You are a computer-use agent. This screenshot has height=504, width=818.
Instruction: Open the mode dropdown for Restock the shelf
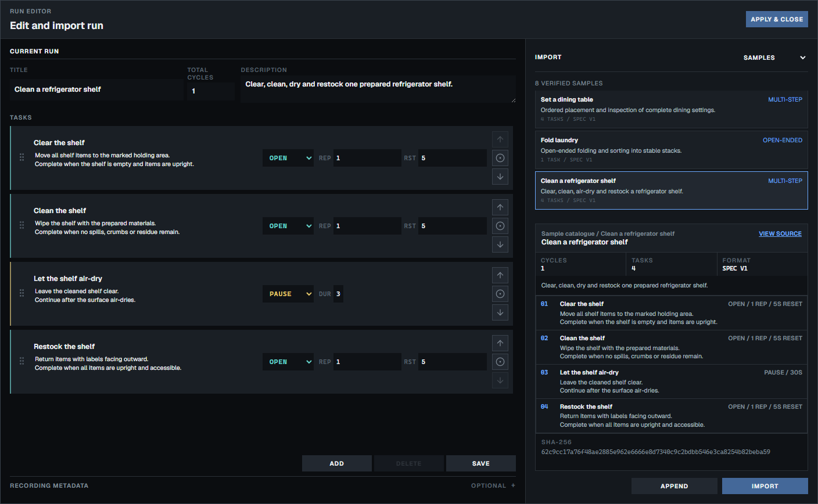click(288, 362)
